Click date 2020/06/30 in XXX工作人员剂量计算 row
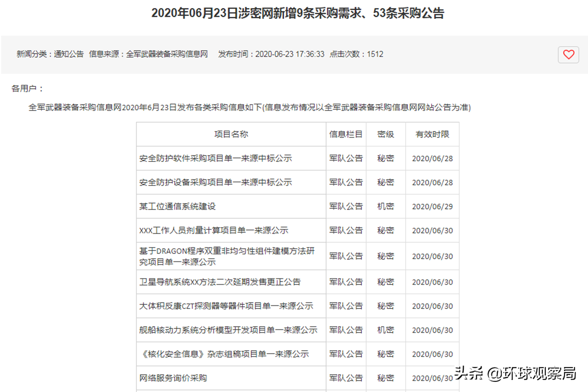 [432, 231]
